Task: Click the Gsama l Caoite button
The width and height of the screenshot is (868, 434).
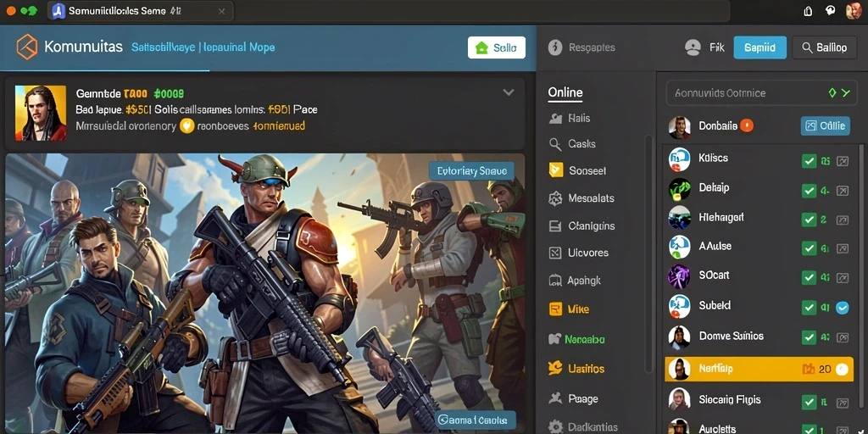Action: coord(476,420)
